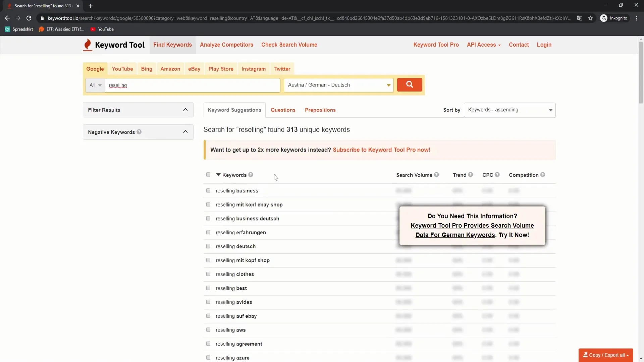Close the keyword search browser tab

tap(78, 6)
